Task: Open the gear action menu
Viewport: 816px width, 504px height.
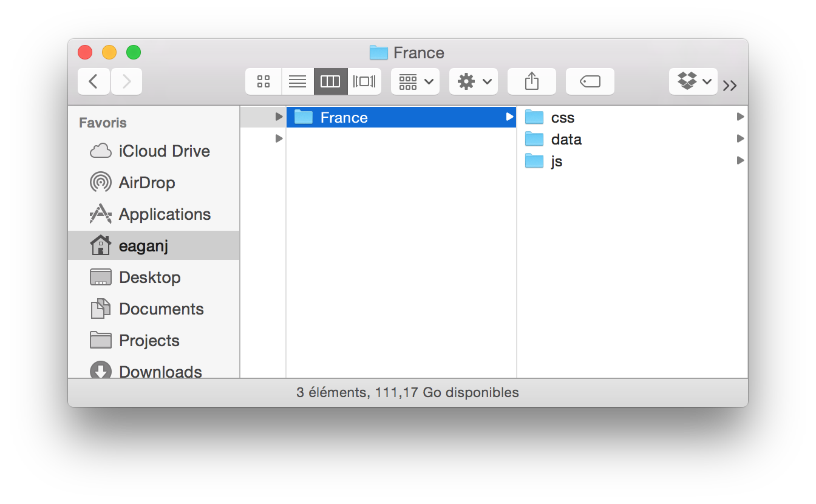Action: (474, 81)
